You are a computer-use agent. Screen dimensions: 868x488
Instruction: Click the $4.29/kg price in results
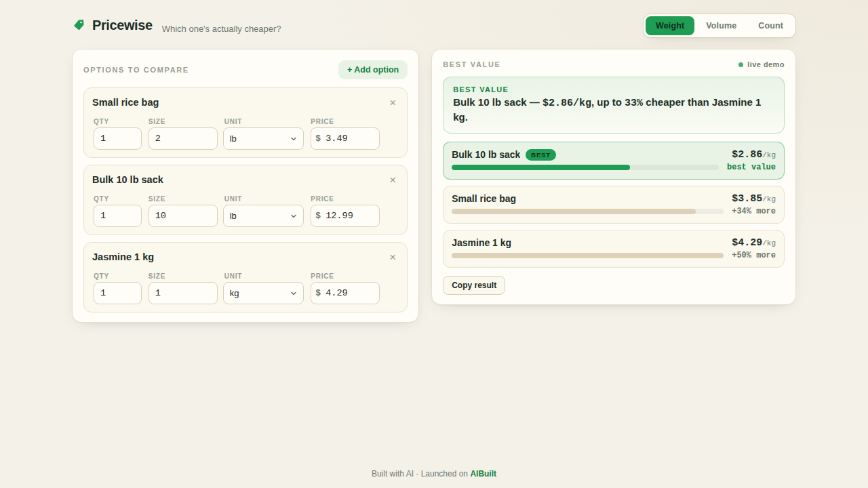753,243
